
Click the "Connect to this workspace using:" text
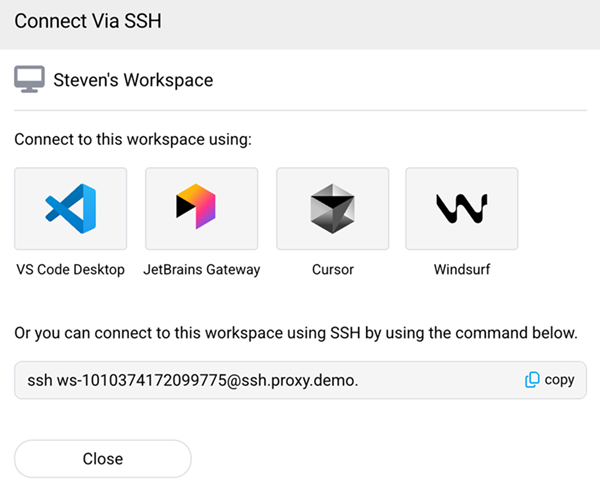tap(133, 139)
